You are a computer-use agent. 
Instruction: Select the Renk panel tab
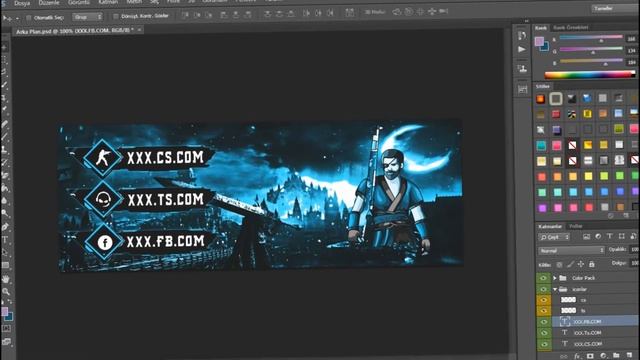pyautogui.click(x=541, y=28)
